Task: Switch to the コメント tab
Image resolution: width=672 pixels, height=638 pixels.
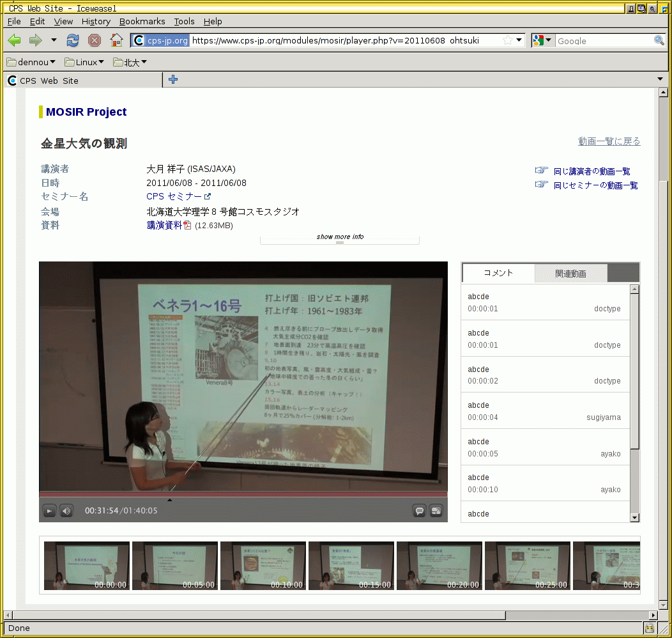Action: 498,273
